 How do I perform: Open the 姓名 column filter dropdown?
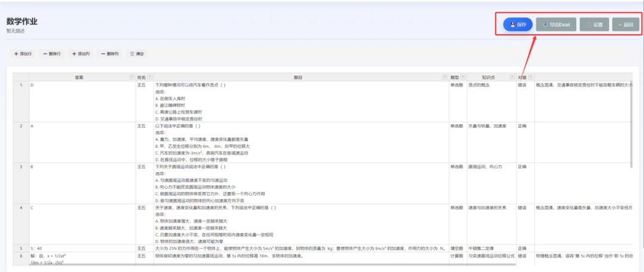(x=150, y=77)
